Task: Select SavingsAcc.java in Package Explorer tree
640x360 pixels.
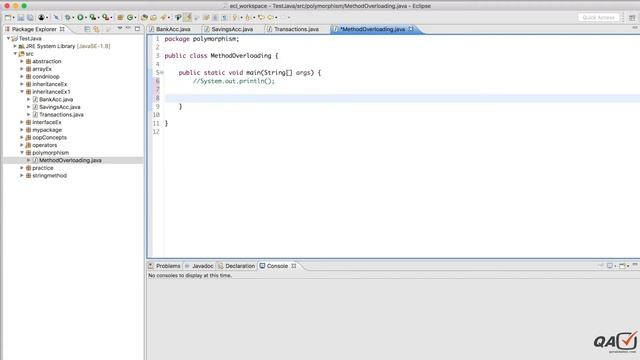Action: (60, 107)
